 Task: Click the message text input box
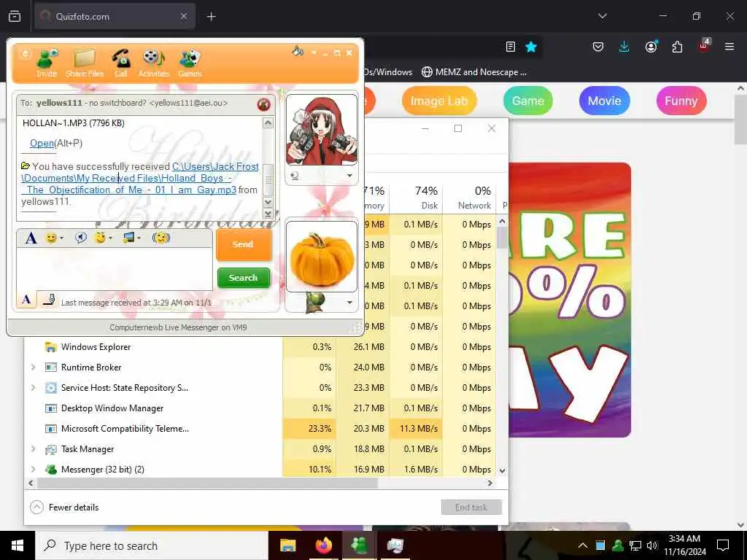click(x=115, y=268)
